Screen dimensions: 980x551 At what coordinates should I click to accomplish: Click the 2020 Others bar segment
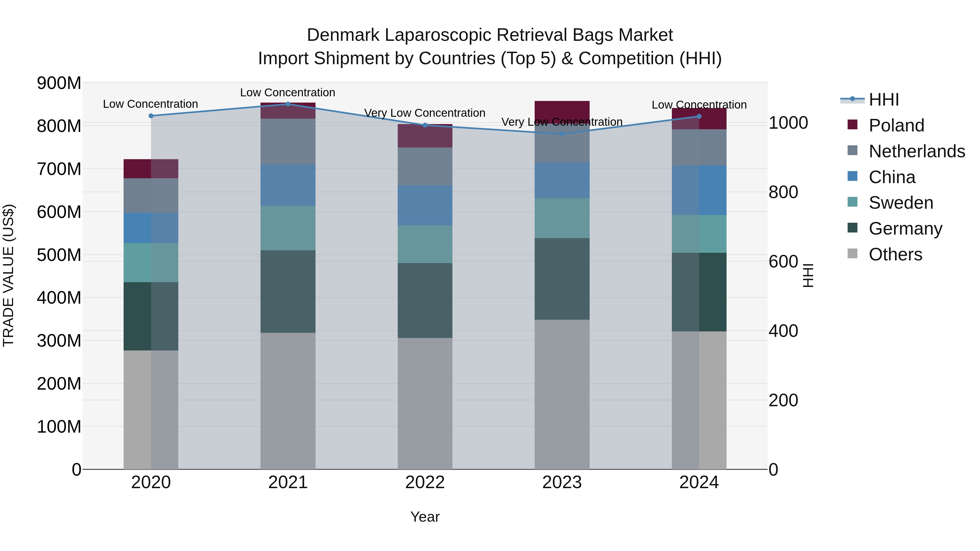click(151, 410)
